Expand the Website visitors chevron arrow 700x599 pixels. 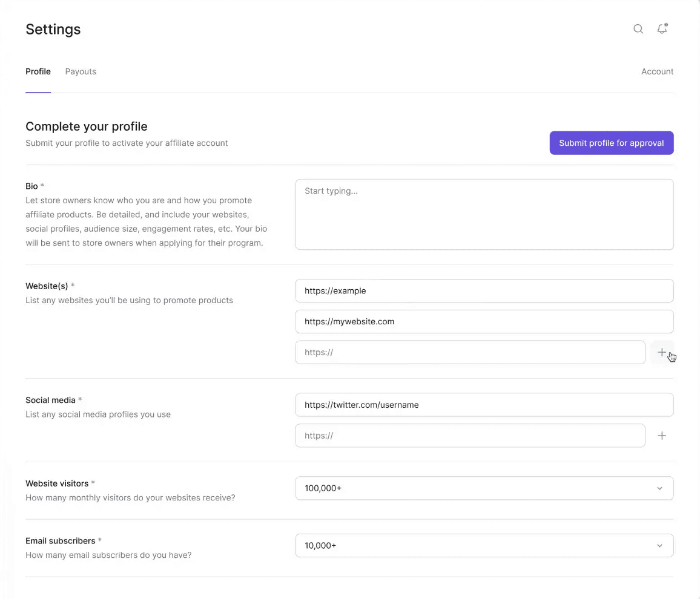tap(659, 488)
